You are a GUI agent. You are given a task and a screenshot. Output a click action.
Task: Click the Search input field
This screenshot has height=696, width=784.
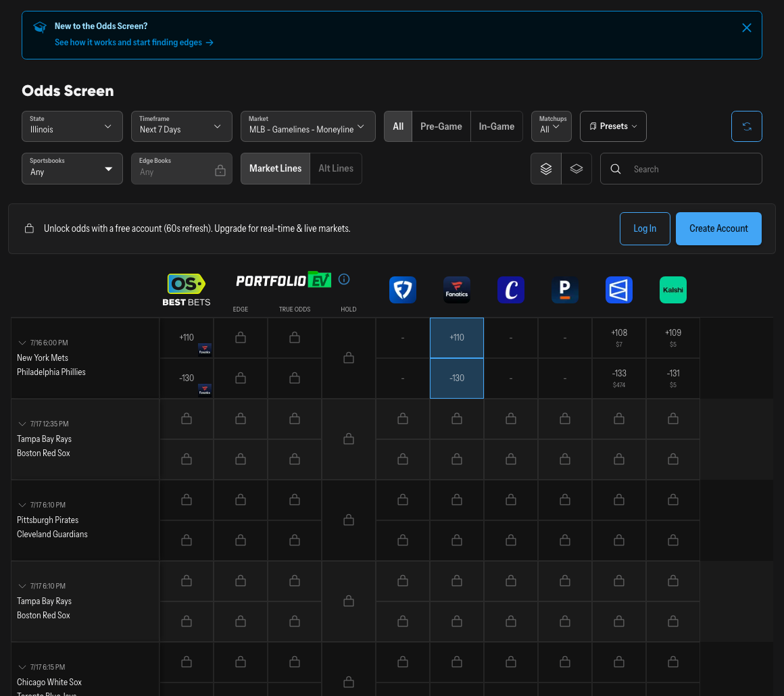coord(681,169)
